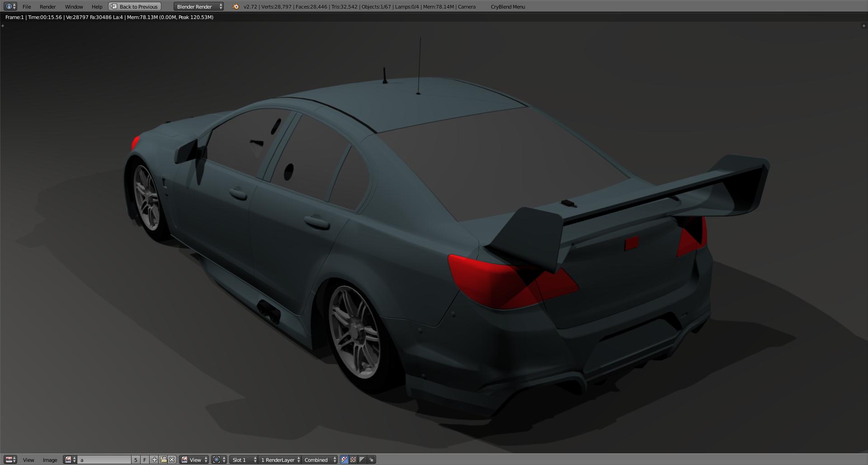
Task: Toggle color and alpha channels display
Action: click(344, 460)
